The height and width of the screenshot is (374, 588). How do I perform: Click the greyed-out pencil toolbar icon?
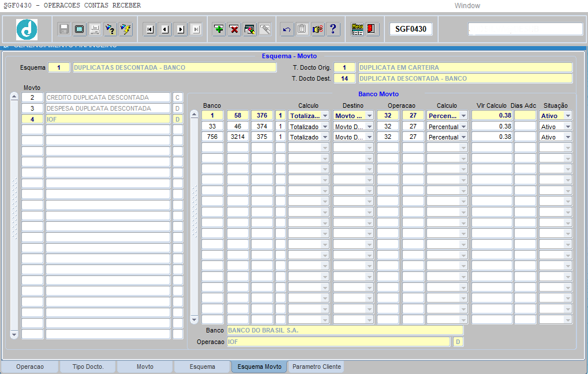(x=265, y=29)
